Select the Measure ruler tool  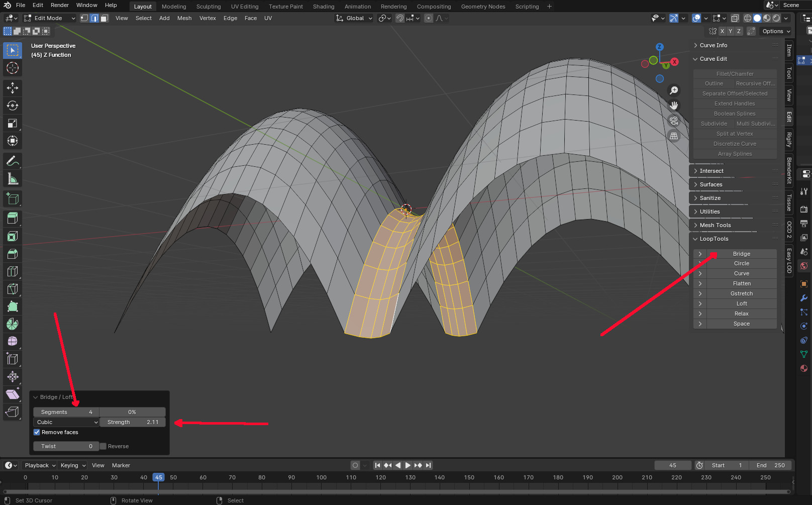[x=13, y=179]
